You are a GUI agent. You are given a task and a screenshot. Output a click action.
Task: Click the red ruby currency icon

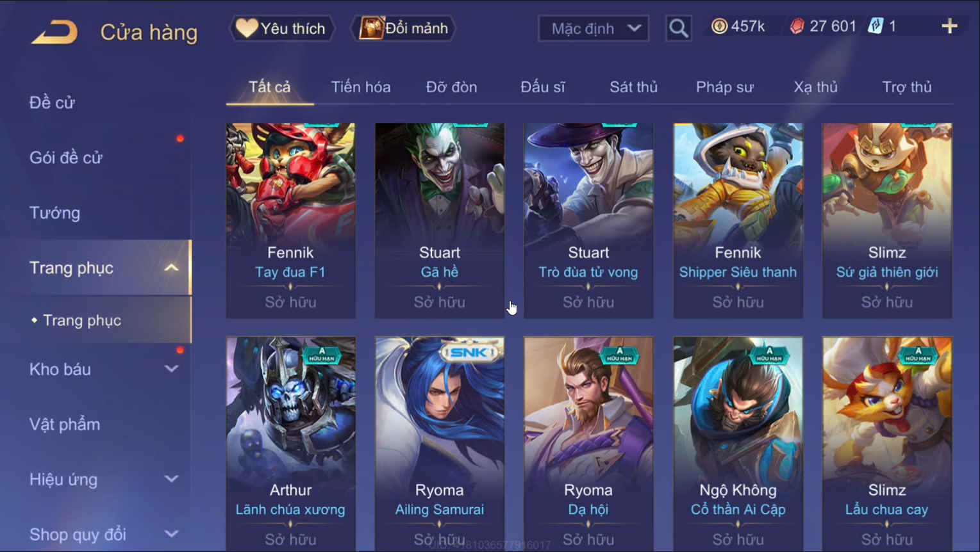coord(797,26)
